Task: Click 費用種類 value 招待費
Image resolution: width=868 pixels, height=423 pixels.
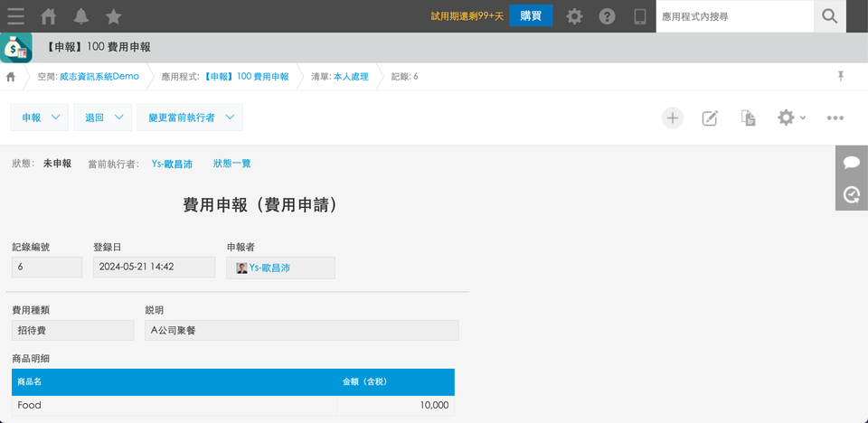Action: coord(72,331)
